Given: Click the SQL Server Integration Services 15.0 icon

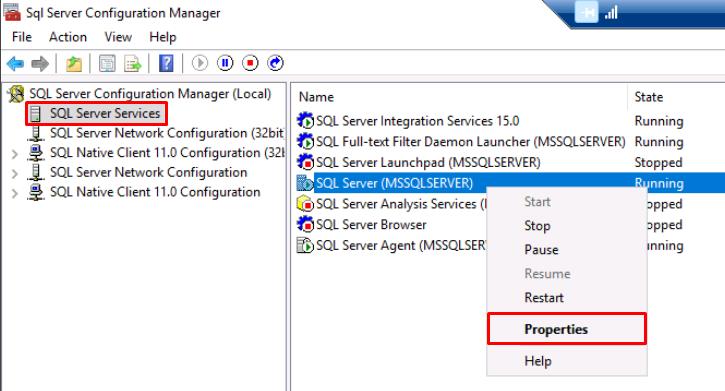Looking at the screenshot, I should [x=305, y=121].
